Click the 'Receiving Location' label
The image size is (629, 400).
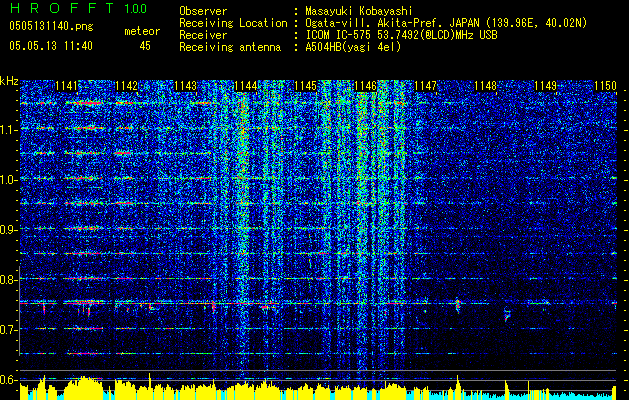[233, 23]
